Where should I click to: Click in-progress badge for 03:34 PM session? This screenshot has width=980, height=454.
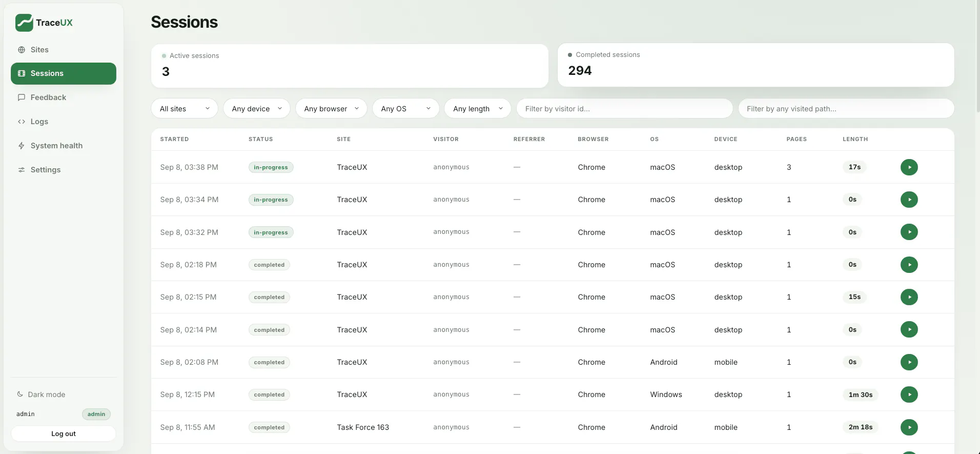[271, 200]
